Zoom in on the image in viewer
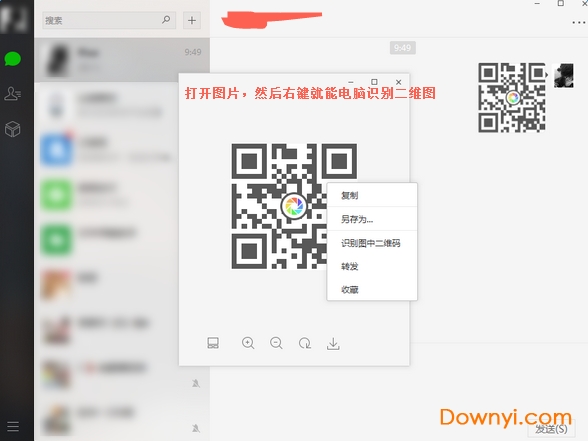Viewport: 588px width, 441px height. 248,343
